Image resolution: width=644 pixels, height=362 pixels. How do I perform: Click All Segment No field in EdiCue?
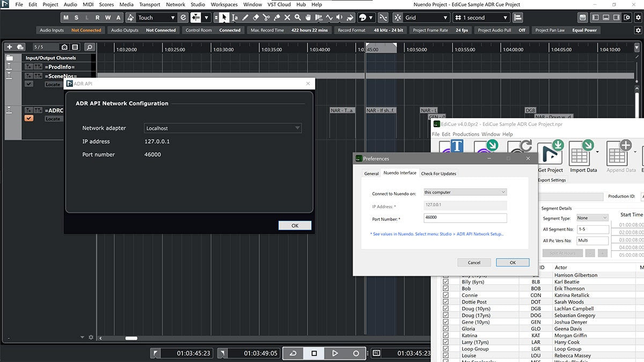tap(593, 229)
